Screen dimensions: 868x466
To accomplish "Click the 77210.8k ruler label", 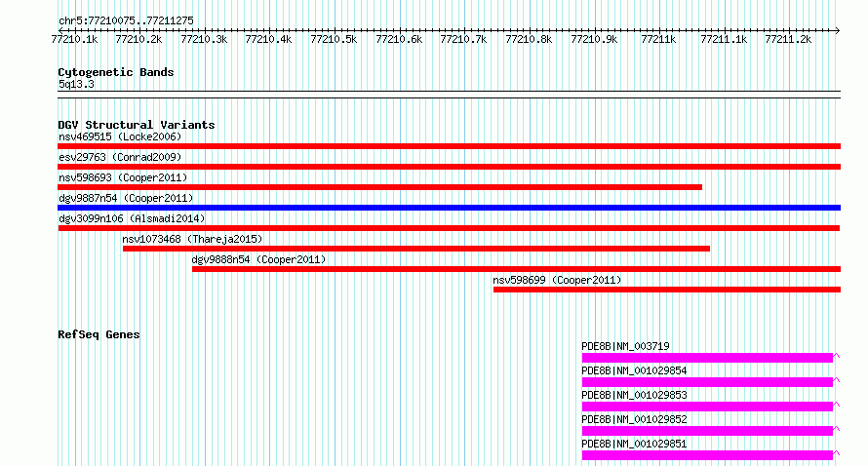I will point(530,39).
